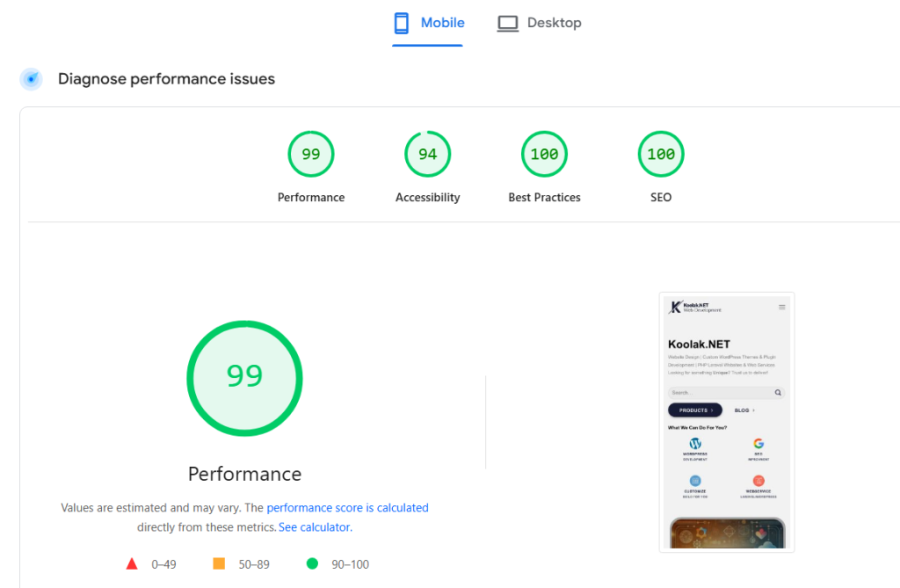Click the Koolak K logo in the preview
Screen dimensions: 900x588
676,308
